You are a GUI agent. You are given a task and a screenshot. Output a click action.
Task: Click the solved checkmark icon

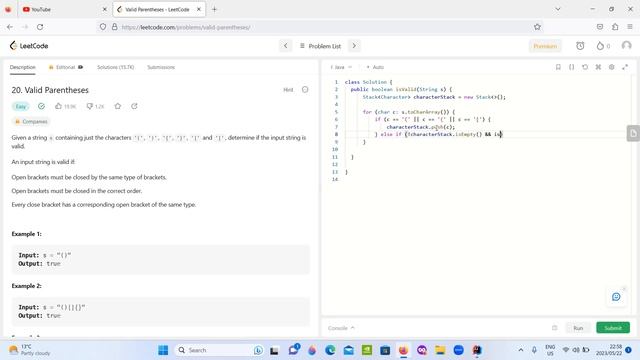[41, 106]
